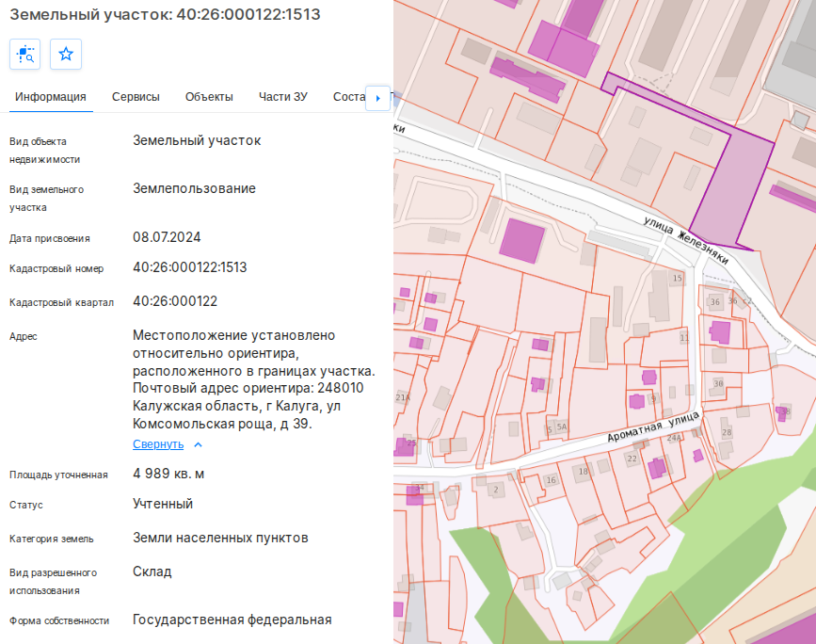Open the Объекты tab

point(209,96)
